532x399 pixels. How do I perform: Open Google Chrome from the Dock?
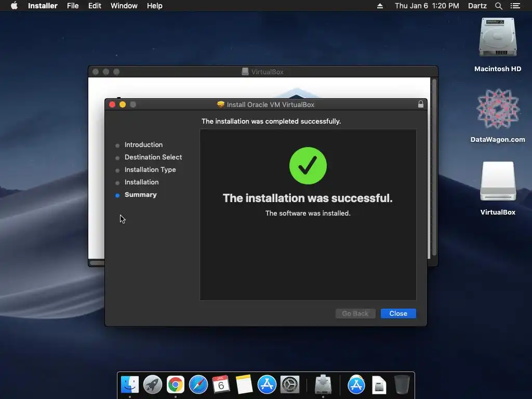pyautogui.click(x=176, y=385)
